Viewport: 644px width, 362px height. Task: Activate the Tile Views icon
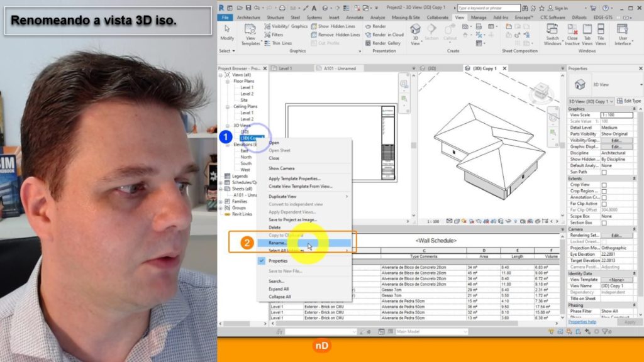601,34
